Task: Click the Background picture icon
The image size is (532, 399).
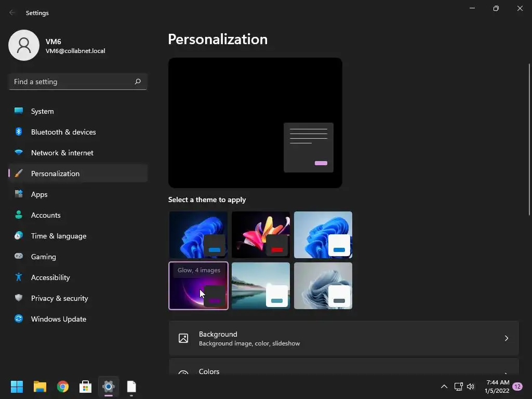Action: coord(183,338)
